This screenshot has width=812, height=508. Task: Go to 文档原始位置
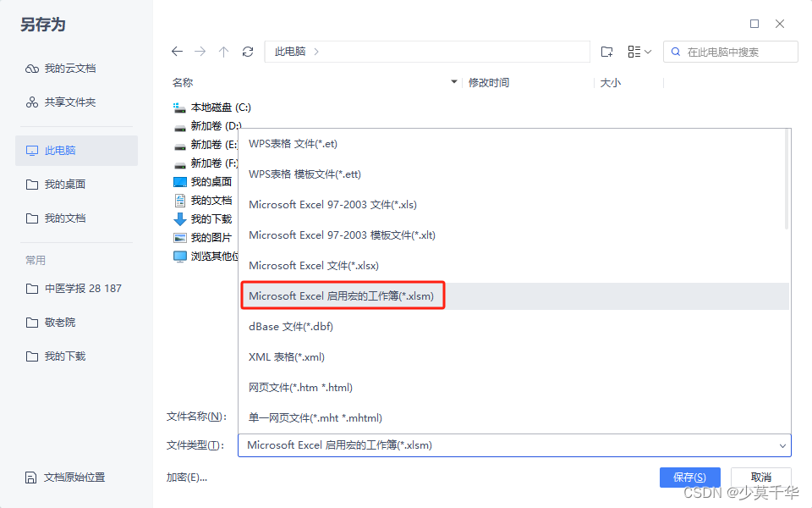coord(65,478)
